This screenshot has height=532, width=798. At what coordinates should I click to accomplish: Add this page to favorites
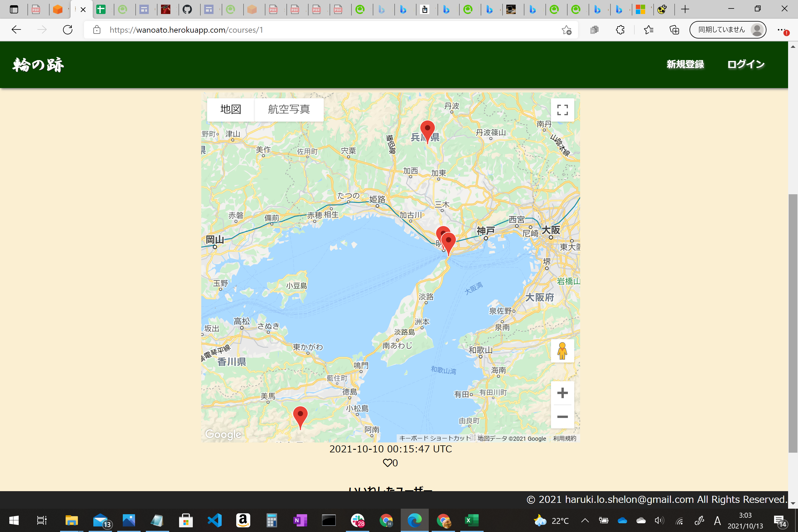click(566, 30)
